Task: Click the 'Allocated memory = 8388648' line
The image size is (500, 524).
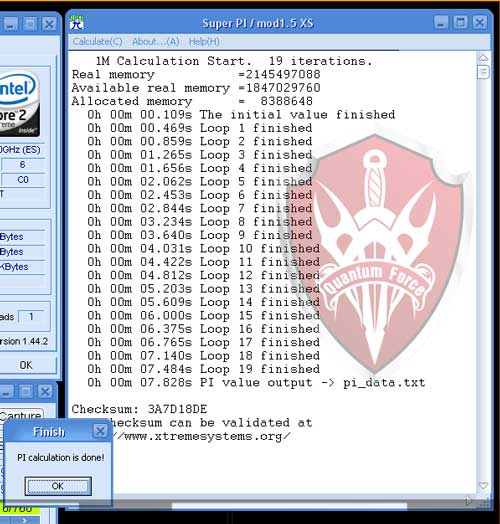Action: (x=192, y=101)
